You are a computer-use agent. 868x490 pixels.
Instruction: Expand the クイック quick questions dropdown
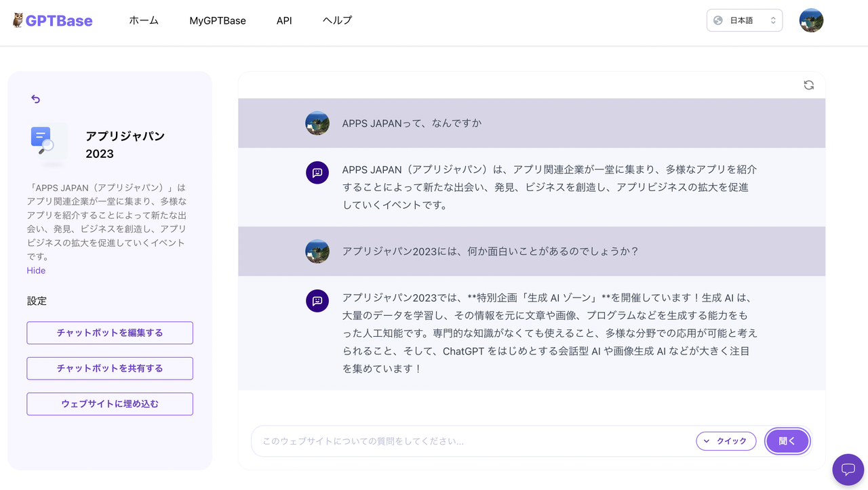[x=726, y=441]
